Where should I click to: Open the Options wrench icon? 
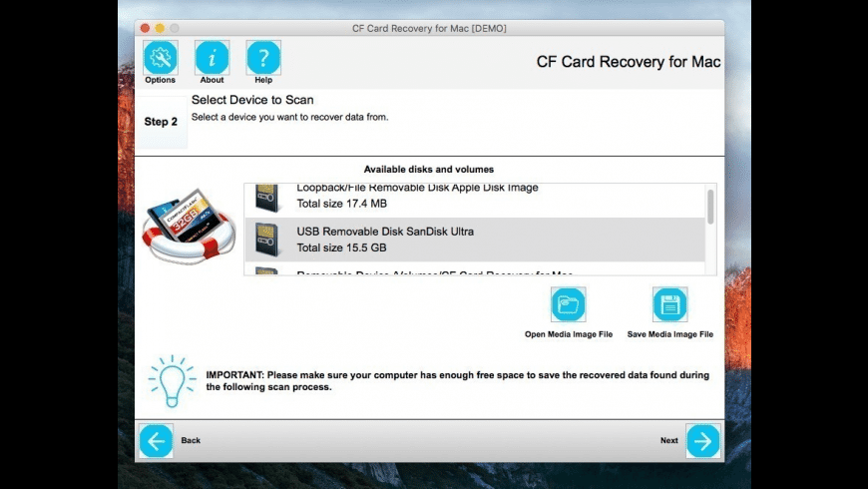click(x=160, y=57)
